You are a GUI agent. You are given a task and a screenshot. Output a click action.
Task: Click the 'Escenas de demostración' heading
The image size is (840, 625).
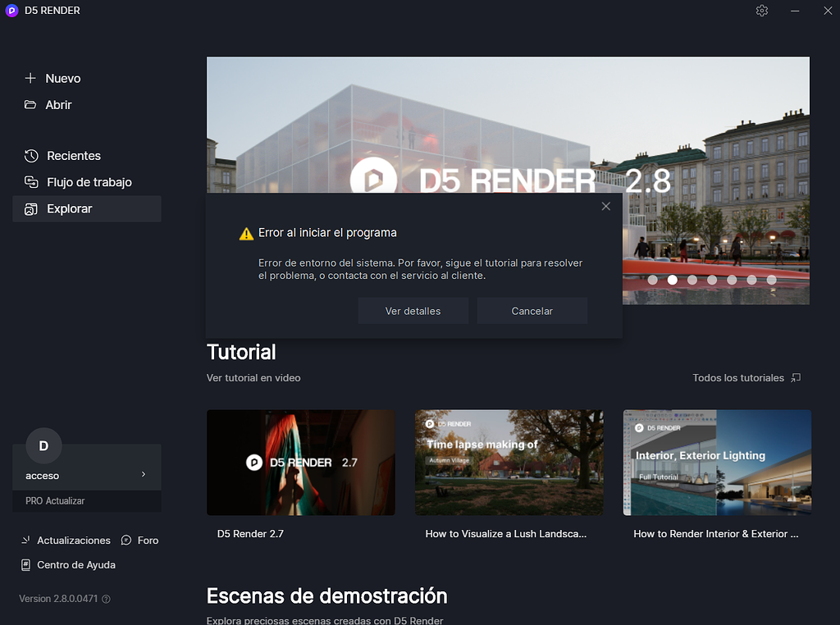(x=326, y=596)
